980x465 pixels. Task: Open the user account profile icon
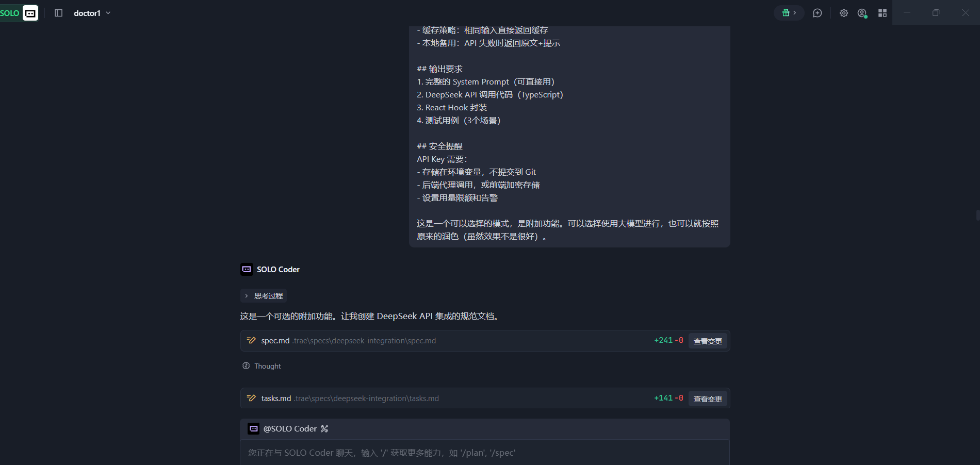(x=862, y=13)
